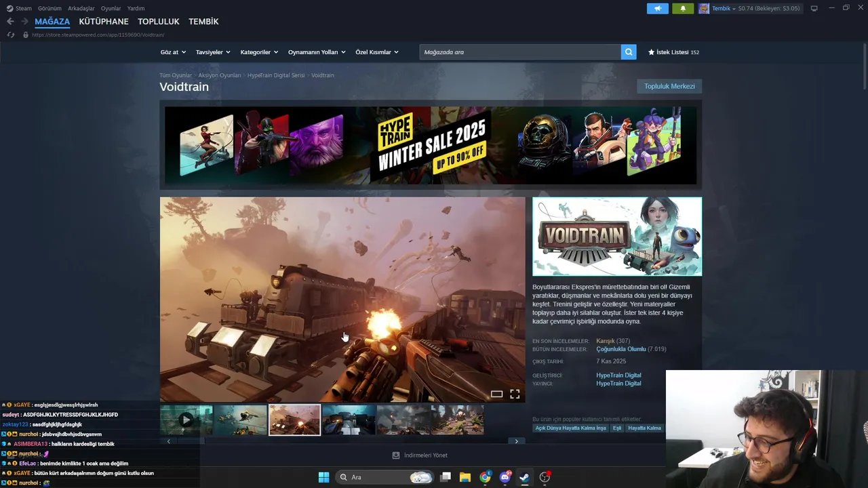Viewport: 868px width, 488px height.
Task: Expand the Kategoriler dropdown
Action: [x=259, y=52]
